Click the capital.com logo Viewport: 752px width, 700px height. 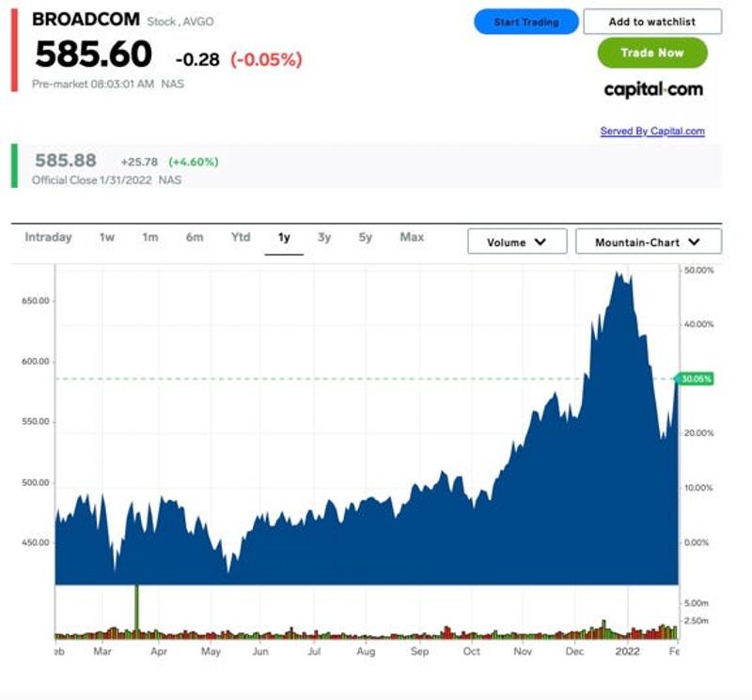[653, 89]
